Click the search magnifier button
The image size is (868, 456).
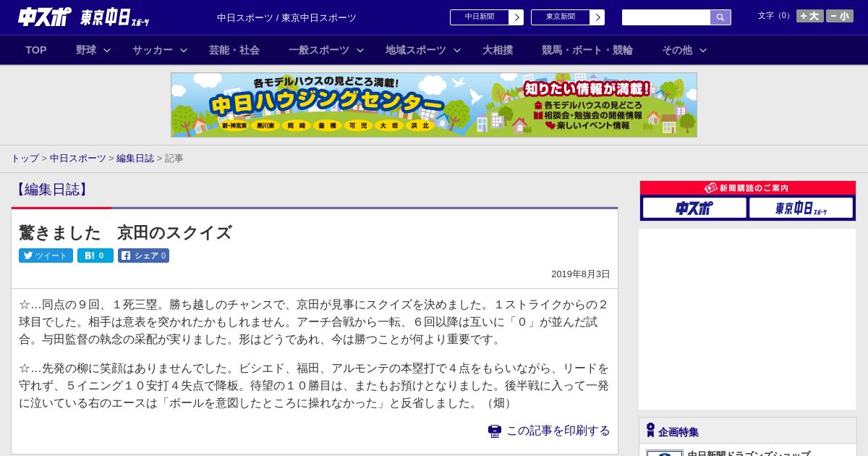(x=720, y=17)
